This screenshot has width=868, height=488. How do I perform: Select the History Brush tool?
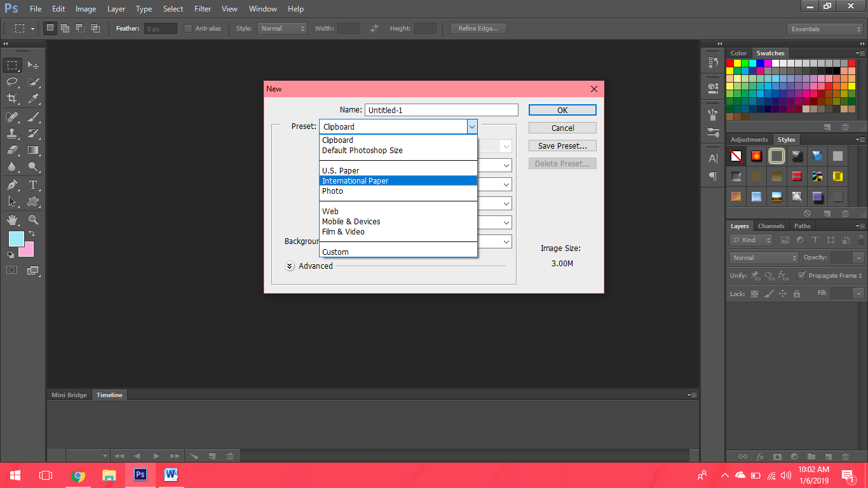[33, 133]
